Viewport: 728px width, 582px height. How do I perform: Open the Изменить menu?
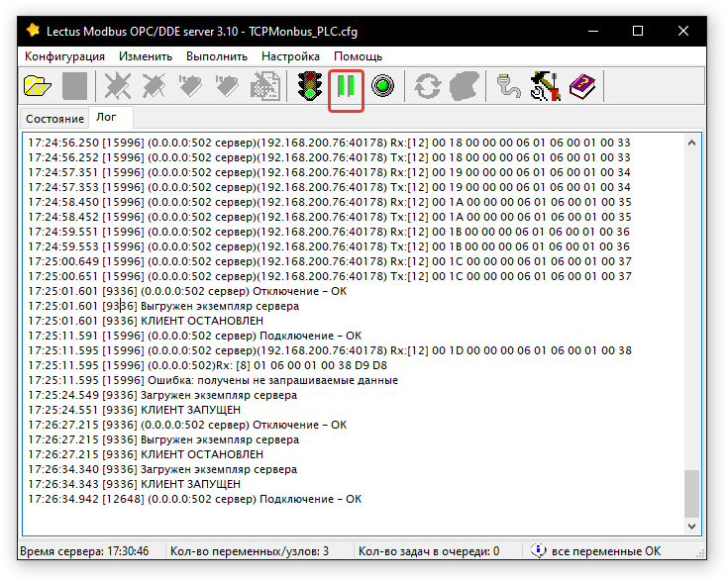(x=146, y=56)
